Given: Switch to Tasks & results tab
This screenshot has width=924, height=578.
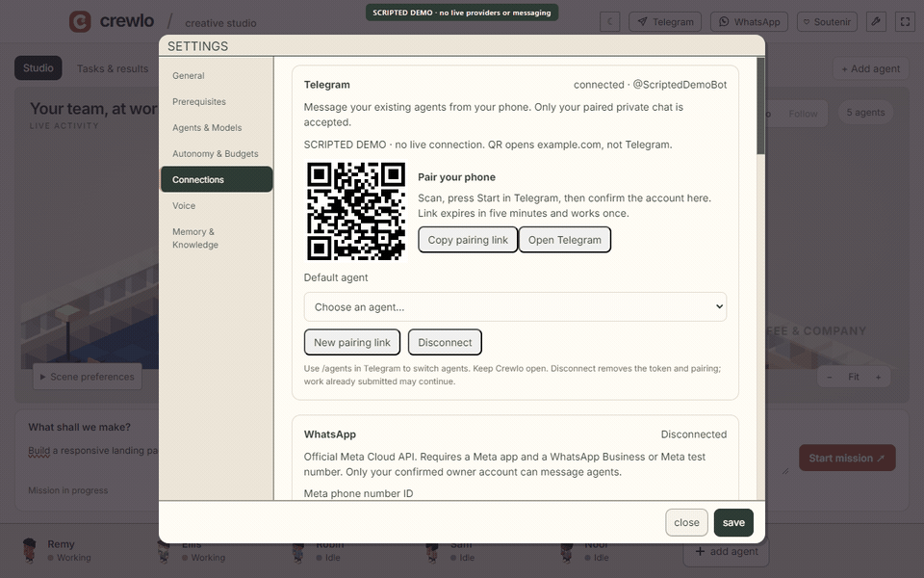Looking at the screenshot, I should (113, 68).
